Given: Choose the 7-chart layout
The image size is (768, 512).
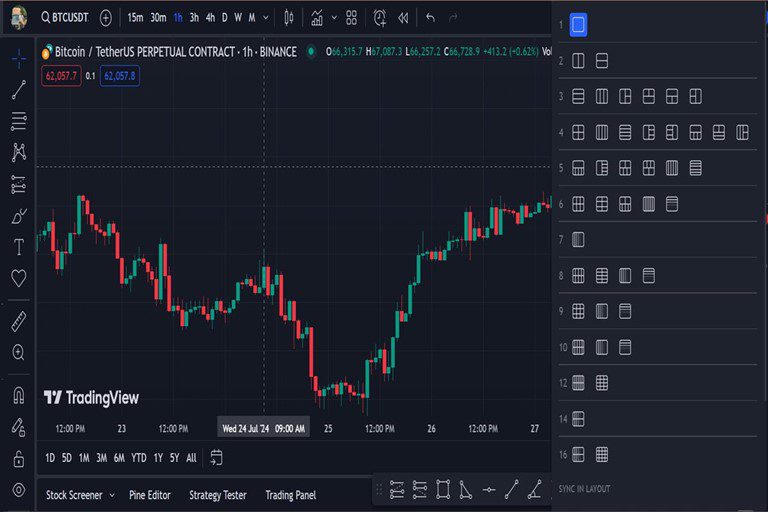Looking at the screenshot, I should 578,240.
